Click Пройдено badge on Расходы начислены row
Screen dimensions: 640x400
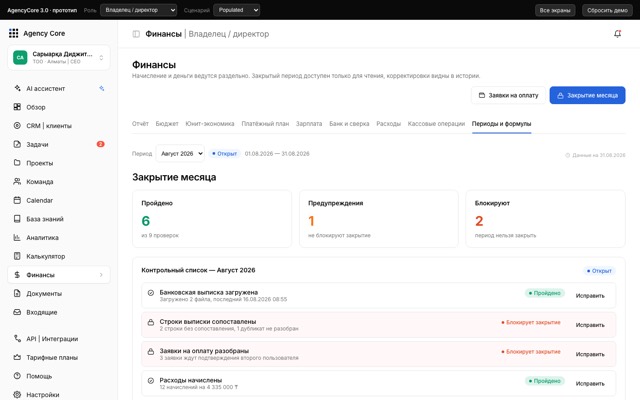click(544, 381)
